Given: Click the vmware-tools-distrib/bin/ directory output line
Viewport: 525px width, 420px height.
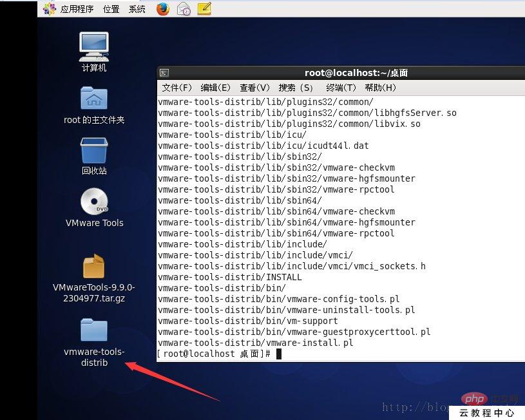Looking at the screenshot, I should (222, 288).
